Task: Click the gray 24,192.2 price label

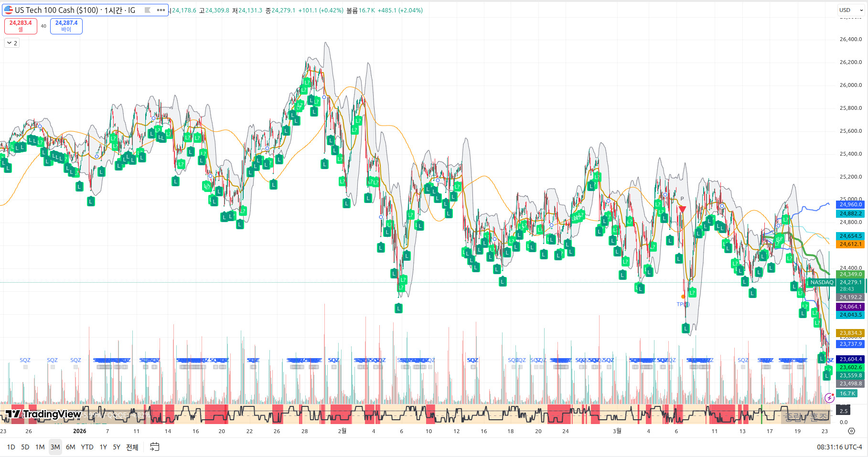Action: coord(851,297)
